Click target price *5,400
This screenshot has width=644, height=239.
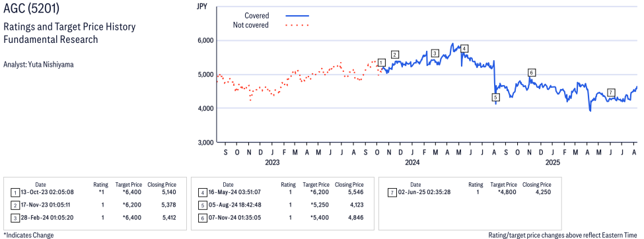coord(319,218)
